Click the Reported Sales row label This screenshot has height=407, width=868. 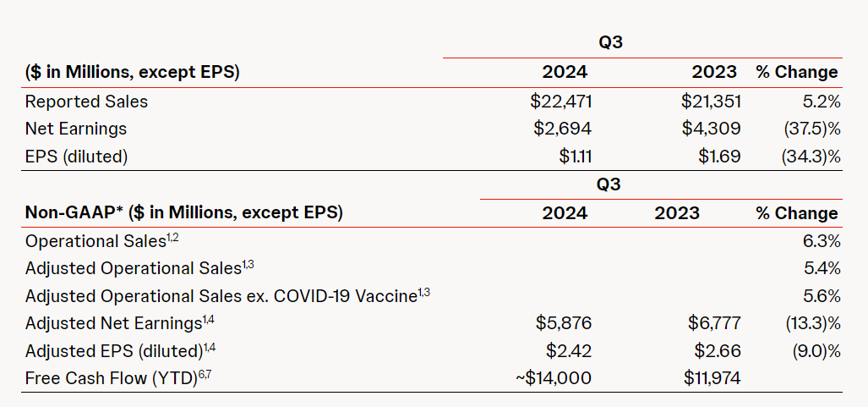pyautogui.click(x=86, y=102)
